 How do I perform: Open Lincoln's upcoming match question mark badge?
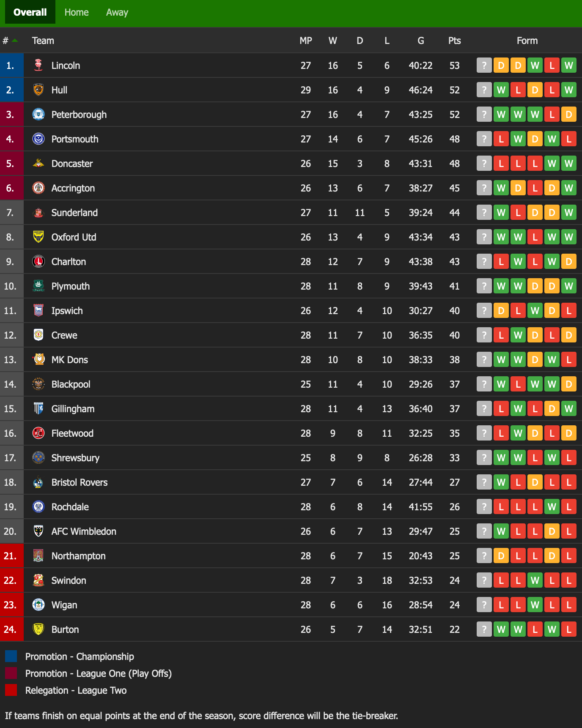pos(484,66)
